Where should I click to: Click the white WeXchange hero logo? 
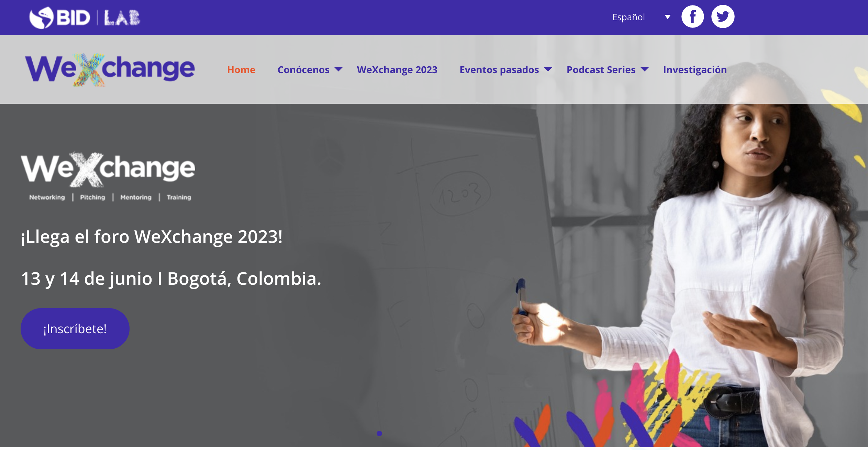coord(108,176)
